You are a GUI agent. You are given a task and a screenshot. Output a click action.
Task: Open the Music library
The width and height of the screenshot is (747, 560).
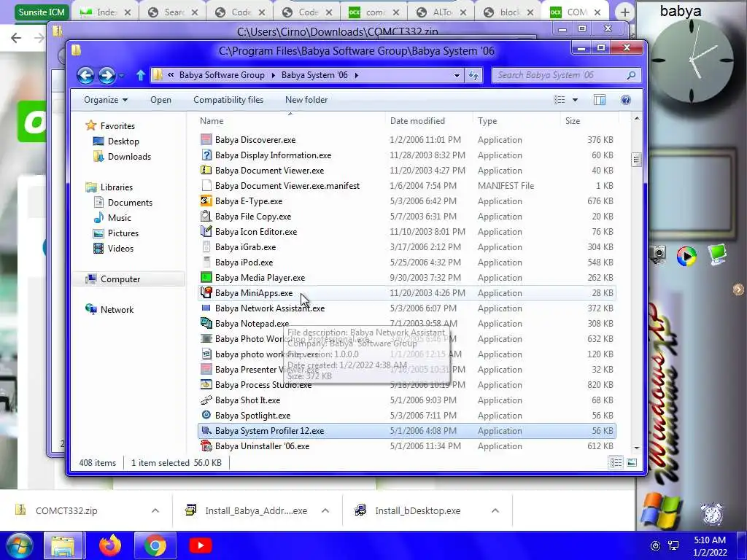[112, 217]
